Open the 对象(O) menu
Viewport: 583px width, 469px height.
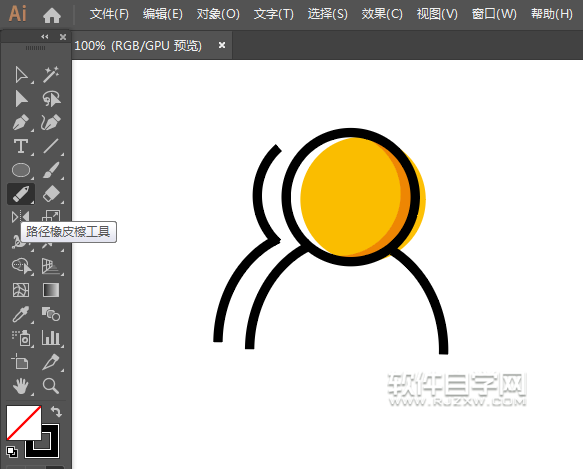click(218, 14)
